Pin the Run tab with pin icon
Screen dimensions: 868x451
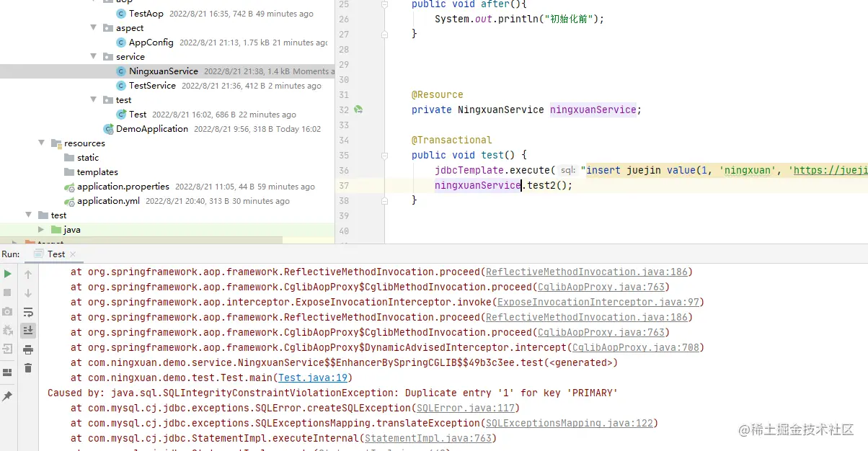(x=7, y=396)
